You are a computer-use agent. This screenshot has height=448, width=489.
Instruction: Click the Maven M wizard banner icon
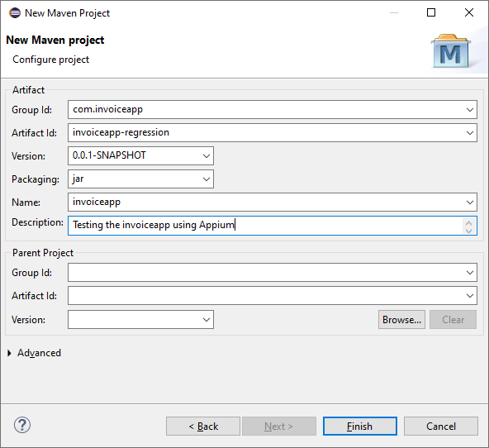click(451, 51)
